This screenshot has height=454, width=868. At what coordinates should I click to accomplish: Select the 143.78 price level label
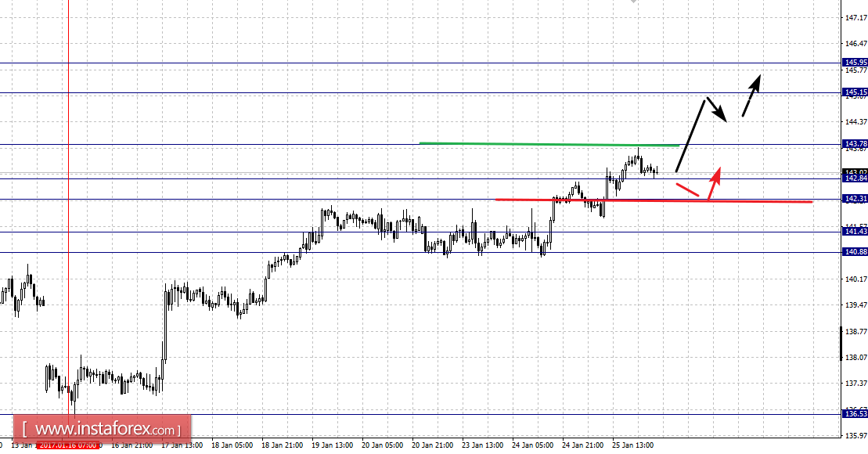coord(855,144)
